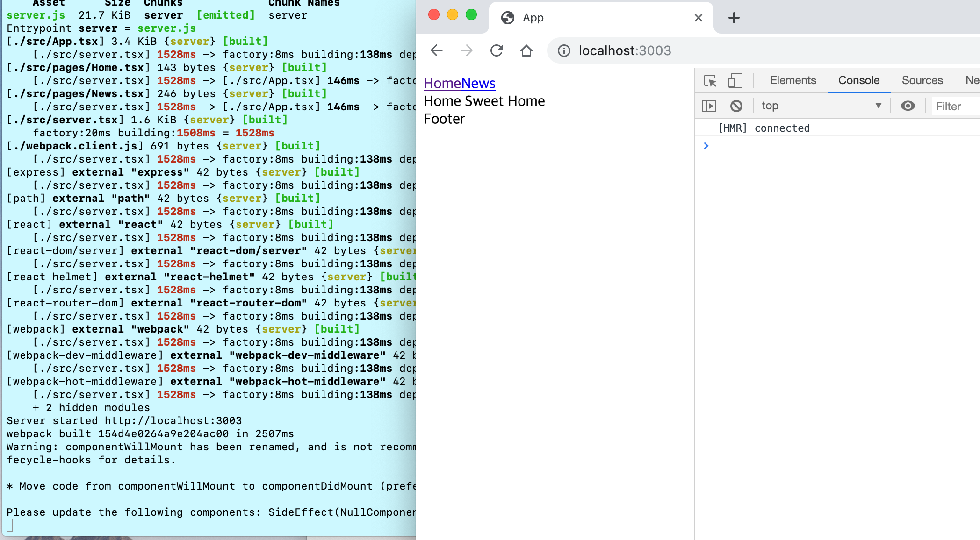Follow the Home link

click(x=442, y=83)
